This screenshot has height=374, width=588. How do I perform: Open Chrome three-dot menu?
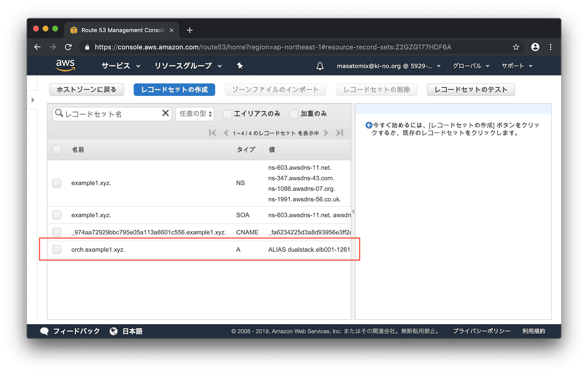551,47
